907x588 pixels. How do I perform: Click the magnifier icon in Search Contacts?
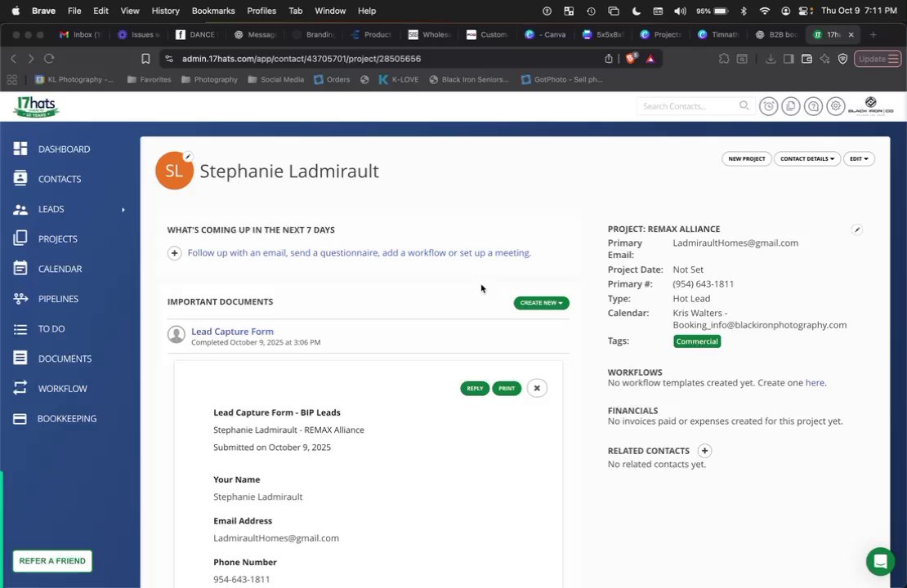tap(744, 106)
